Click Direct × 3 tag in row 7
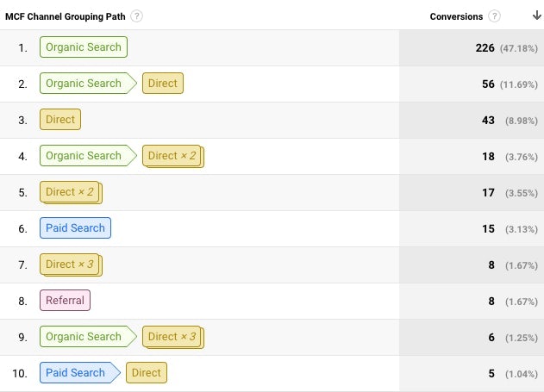The height and width of the screenshot is (392, 544). (x=69, y=264)
